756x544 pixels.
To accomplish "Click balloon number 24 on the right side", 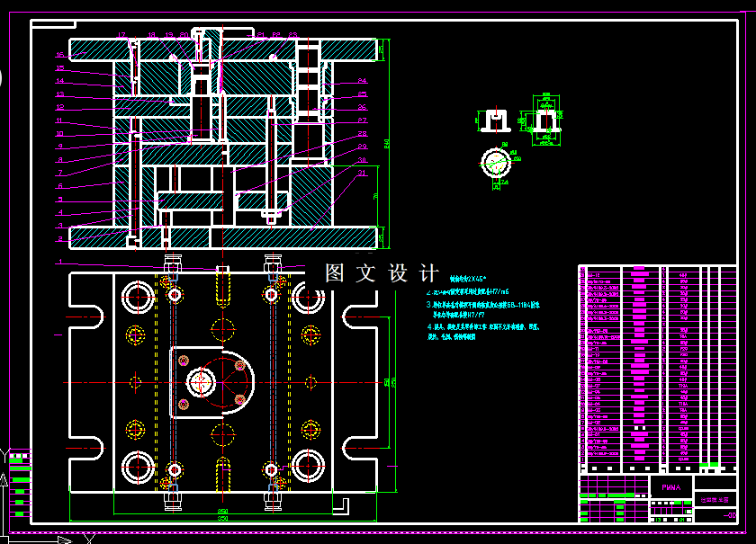I will pyautogui.click(x=362, y=80).
